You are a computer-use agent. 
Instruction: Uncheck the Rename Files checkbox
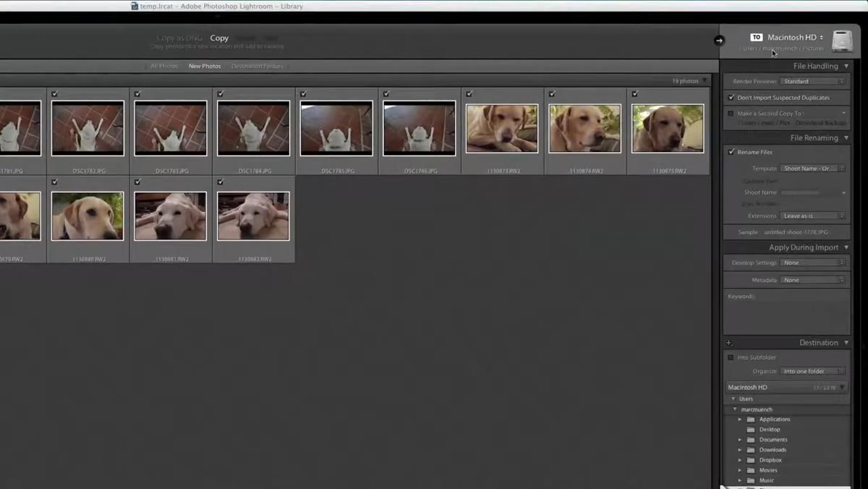(731, 153)
